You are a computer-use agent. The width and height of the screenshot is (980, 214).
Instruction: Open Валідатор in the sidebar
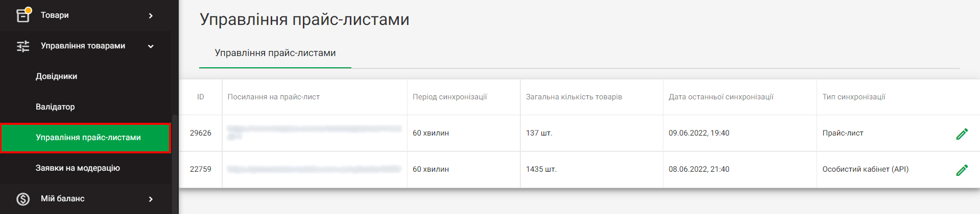[x=55, y=107]
